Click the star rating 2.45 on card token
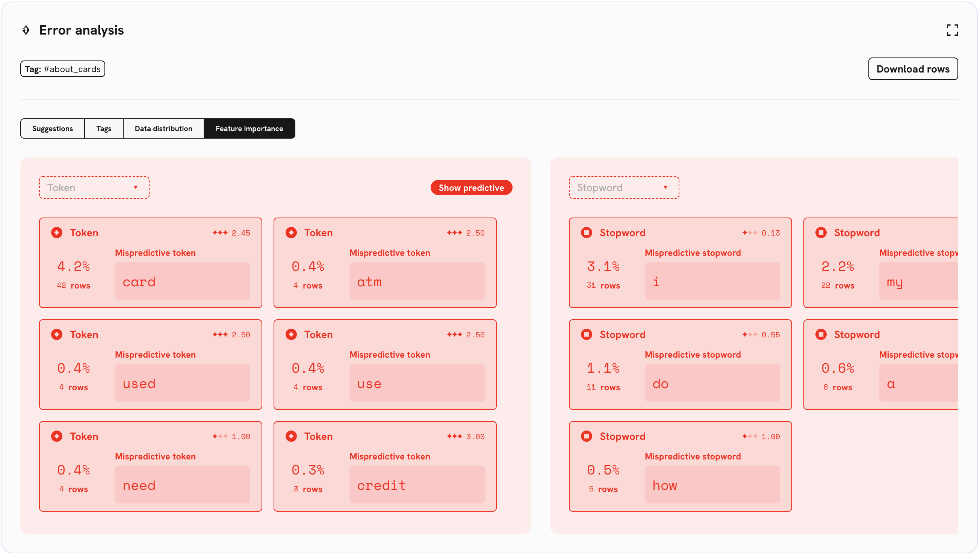The image size is (980, 556). (x=232, y=233)
